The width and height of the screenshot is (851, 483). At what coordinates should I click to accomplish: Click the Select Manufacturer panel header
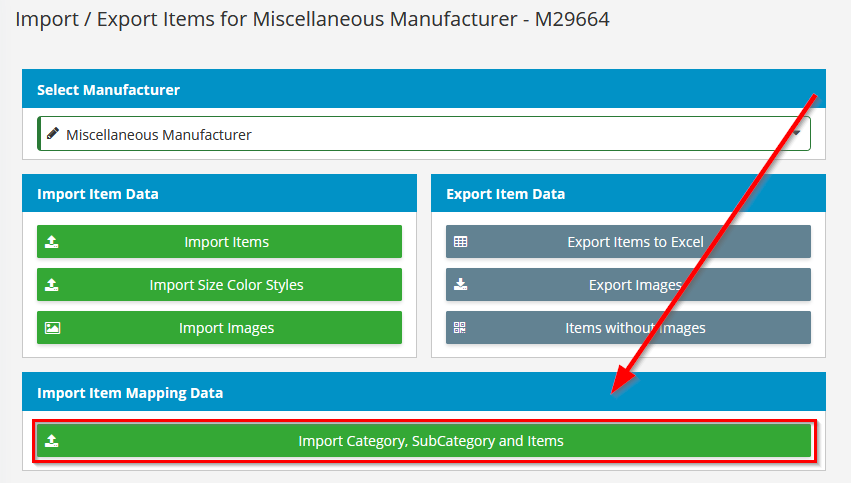424,88
